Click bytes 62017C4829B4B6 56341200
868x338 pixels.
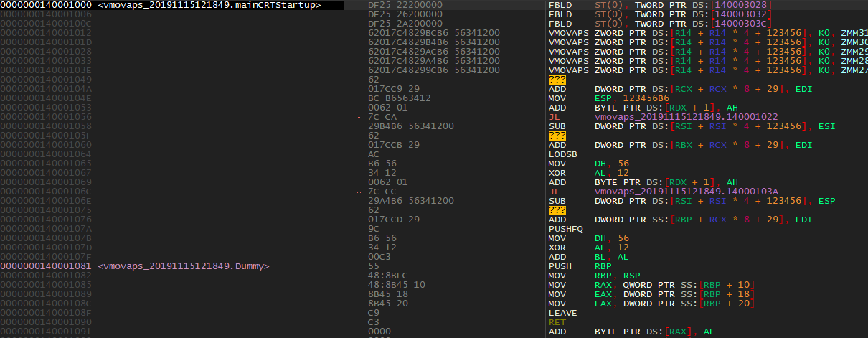[x=434, y=42]
